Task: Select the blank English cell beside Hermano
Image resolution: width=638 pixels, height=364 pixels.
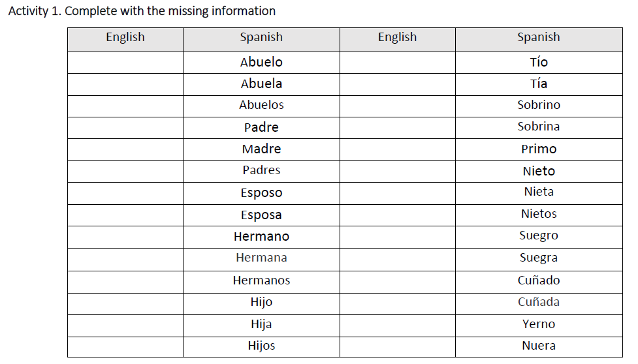Action: [x=125, y=237]
